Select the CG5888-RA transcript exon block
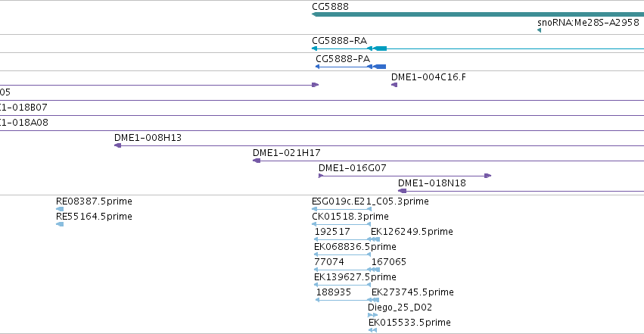 pyautogui.click(x=381, y=48)
